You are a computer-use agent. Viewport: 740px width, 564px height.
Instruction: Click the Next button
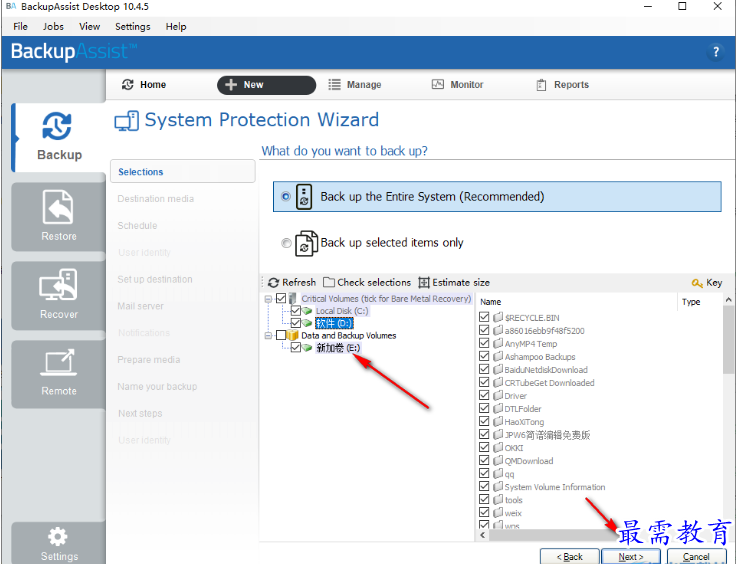point(631,556)
